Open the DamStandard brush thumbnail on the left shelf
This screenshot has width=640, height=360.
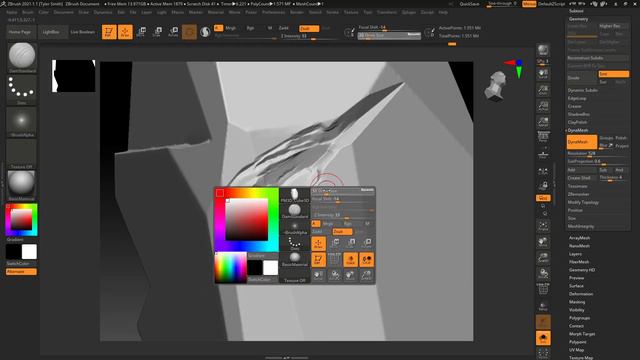pyautogui.click(x=22, y=57)
